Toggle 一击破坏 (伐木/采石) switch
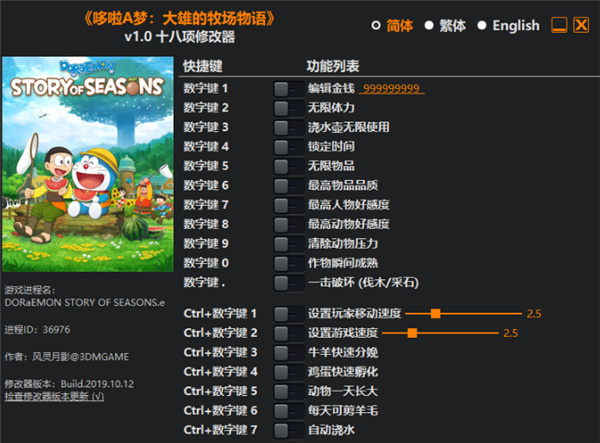The image size is (600, 443). 289,283
